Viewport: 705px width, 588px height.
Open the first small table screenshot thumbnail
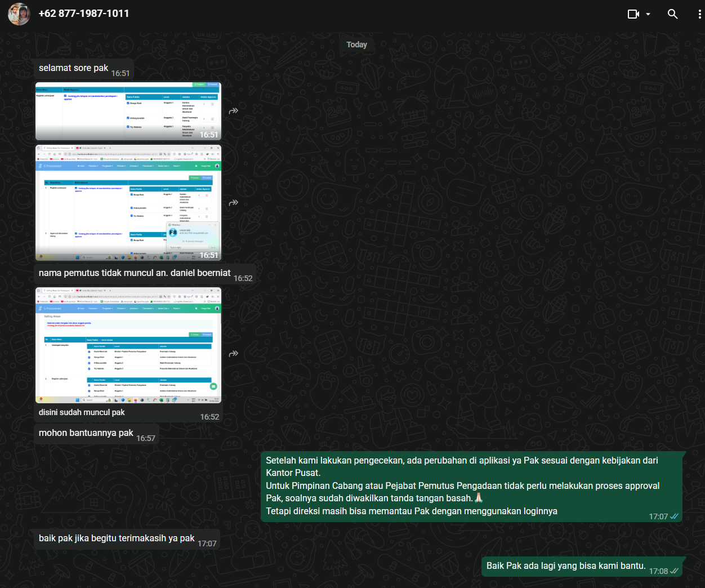pos(128,111)
